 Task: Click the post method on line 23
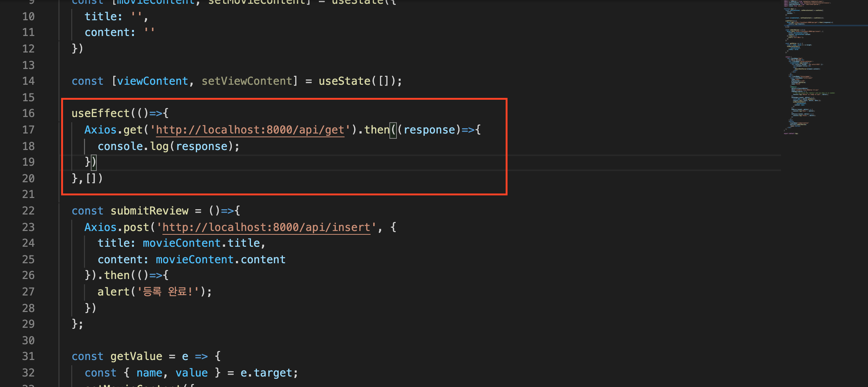click(x=136, y=227)
